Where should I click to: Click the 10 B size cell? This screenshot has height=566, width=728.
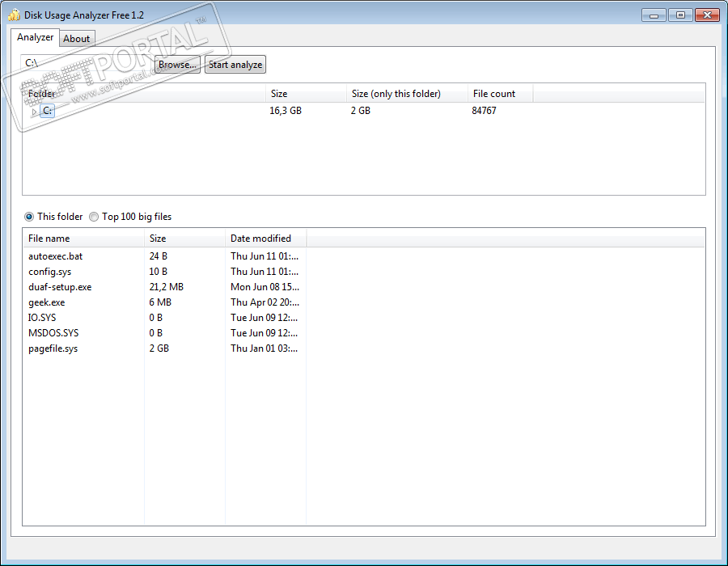[x=159, y=272]
